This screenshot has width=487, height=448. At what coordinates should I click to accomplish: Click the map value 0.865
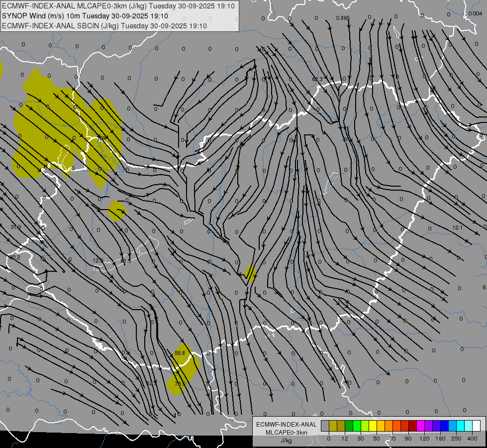point(343,18)
